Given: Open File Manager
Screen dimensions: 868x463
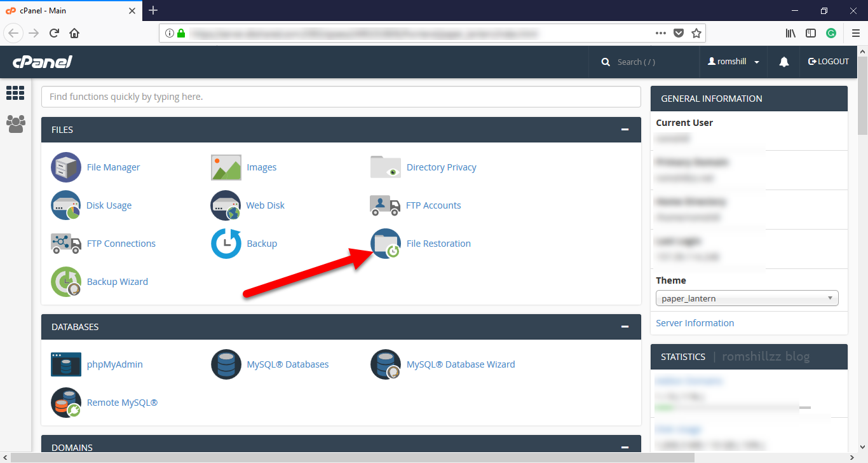Looking at the screenshot, I should coord(113,167).
